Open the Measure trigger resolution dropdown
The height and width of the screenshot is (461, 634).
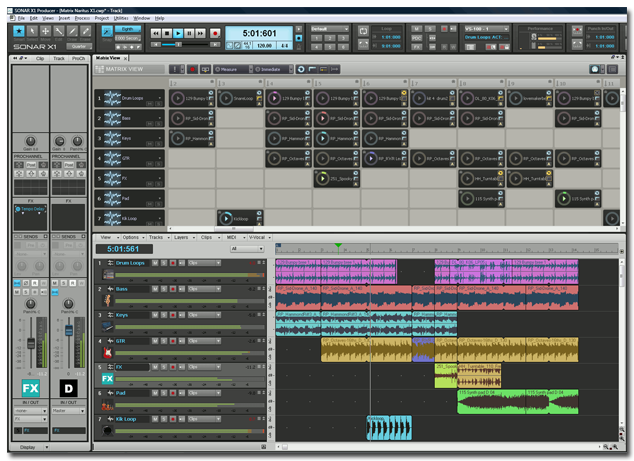pyautogui.click(x=233, y=69)
